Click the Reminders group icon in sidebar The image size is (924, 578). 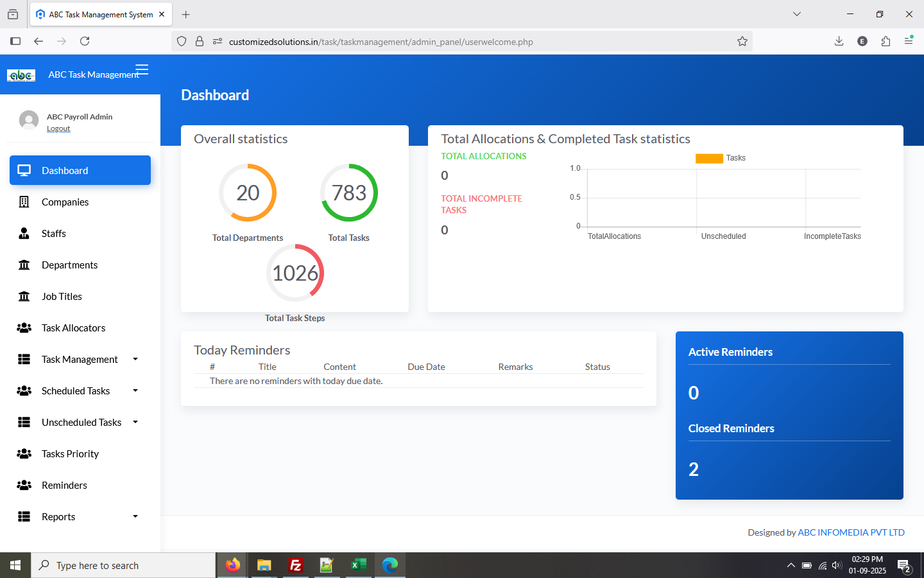pyautogui.click(x=24, y=486)
